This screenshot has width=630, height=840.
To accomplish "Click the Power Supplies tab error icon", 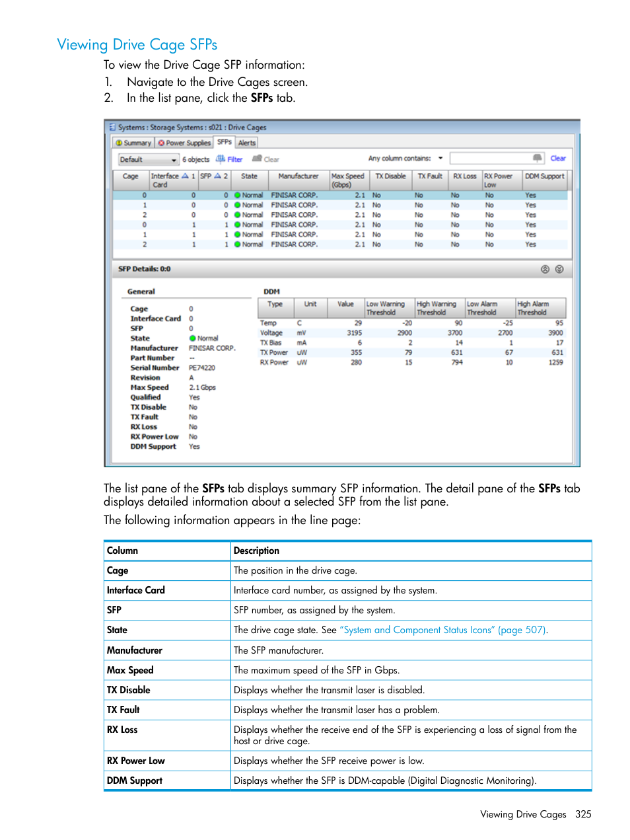I will point(161,143).
